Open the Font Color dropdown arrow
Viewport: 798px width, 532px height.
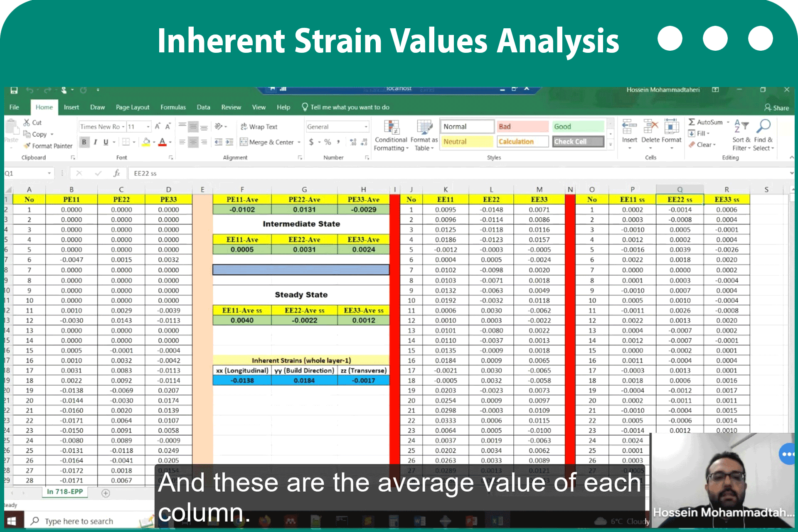[170, 142]
